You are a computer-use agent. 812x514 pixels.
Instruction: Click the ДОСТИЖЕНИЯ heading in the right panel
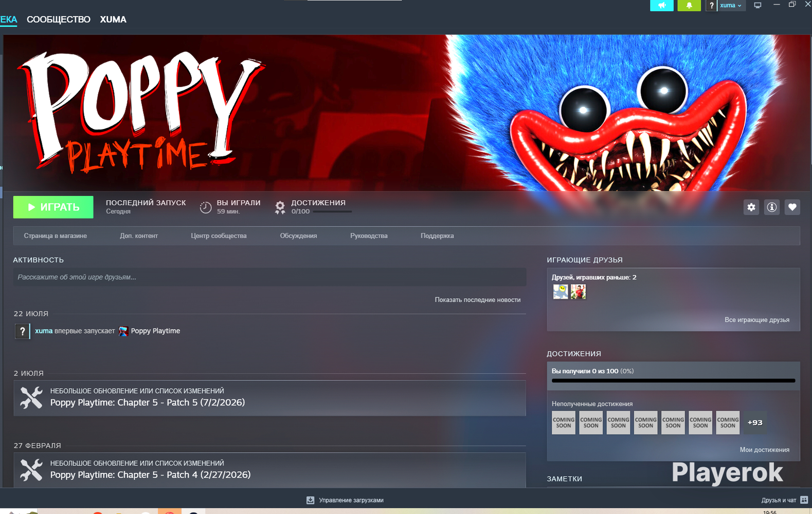(574, 354)
